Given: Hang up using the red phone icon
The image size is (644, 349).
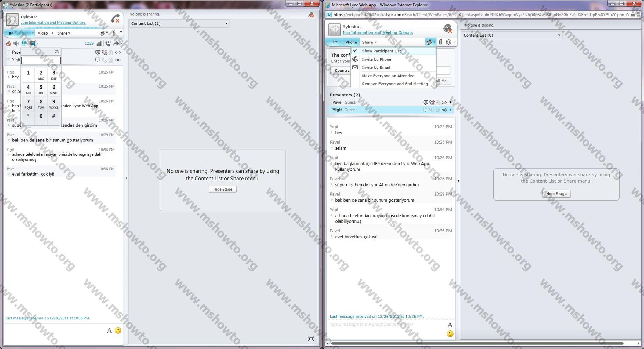Looking at the screenshot, I should [x=115, y=19].
